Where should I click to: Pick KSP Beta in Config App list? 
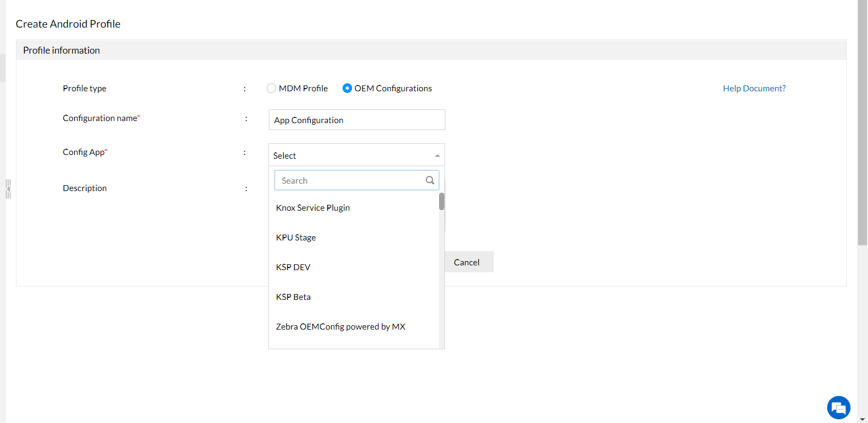293,297
